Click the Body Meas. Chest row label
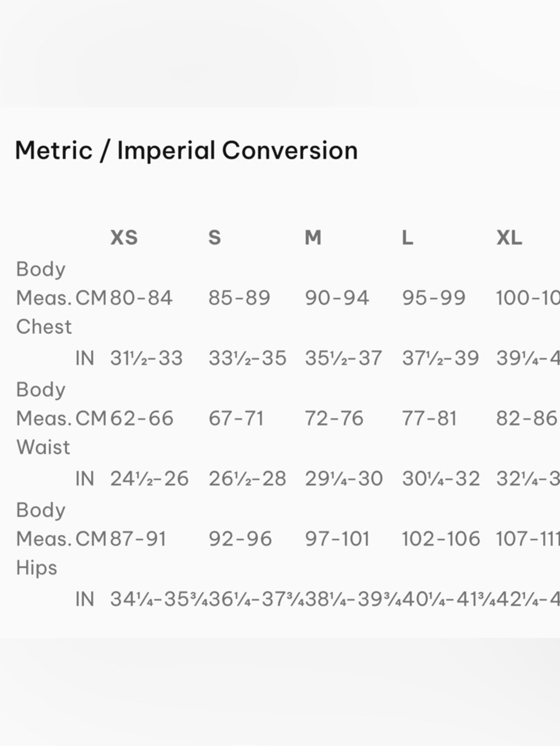Image resolution: width=560 pixels, height=746 pixels. 44,297
